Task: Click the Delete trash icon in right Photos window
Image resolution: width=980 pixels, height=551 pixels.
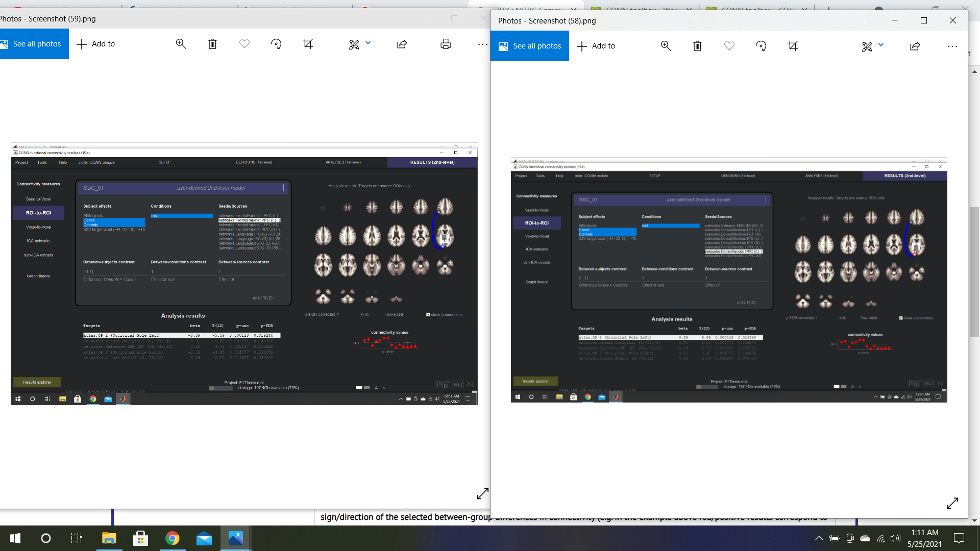Action: (x=697, y=46)
